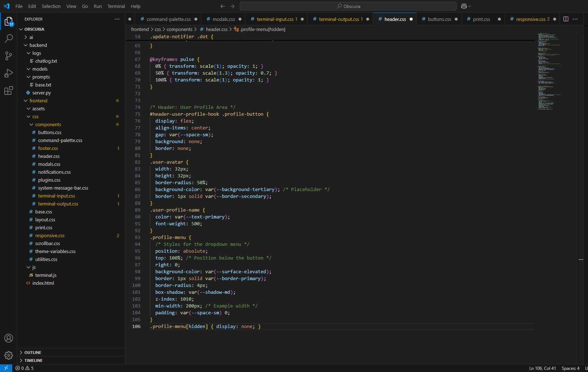Open the File menu
Image resolution: width=588 pixels, height=372 pixels.
pos(19,6)
